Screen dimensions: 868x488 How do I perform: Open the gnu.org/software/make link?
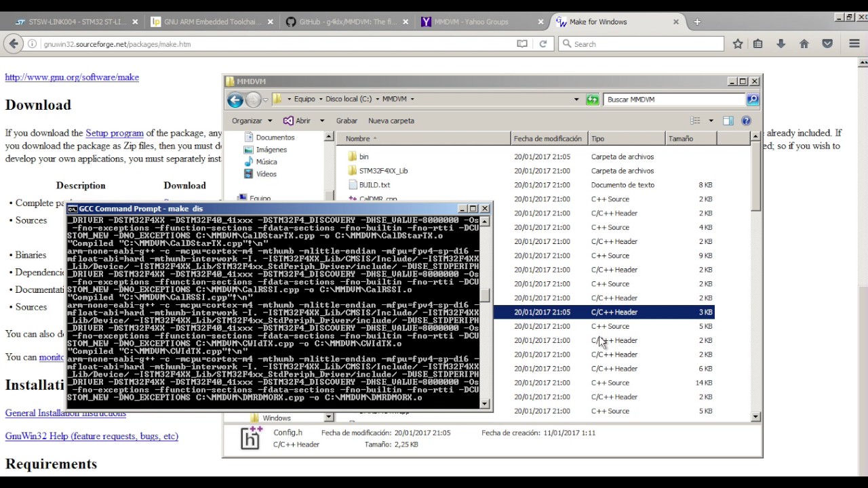click(x=72, y=77)
